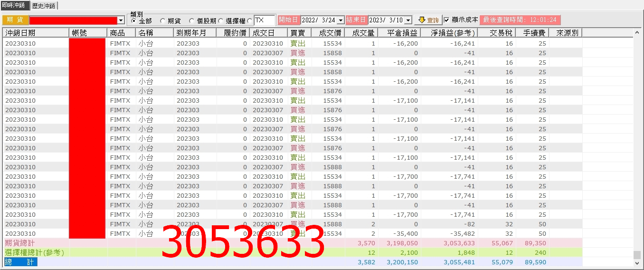The height and width of the screenshot is (270, 644).
Task: Click the scrollbar up arrow
Action: (x=637, y=33)
